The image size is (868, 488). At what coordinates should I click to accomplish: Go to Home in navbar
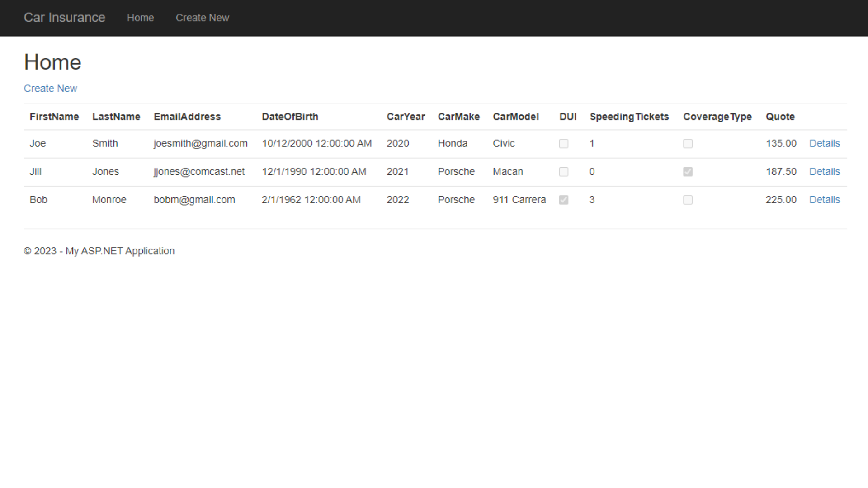point(140,18)
